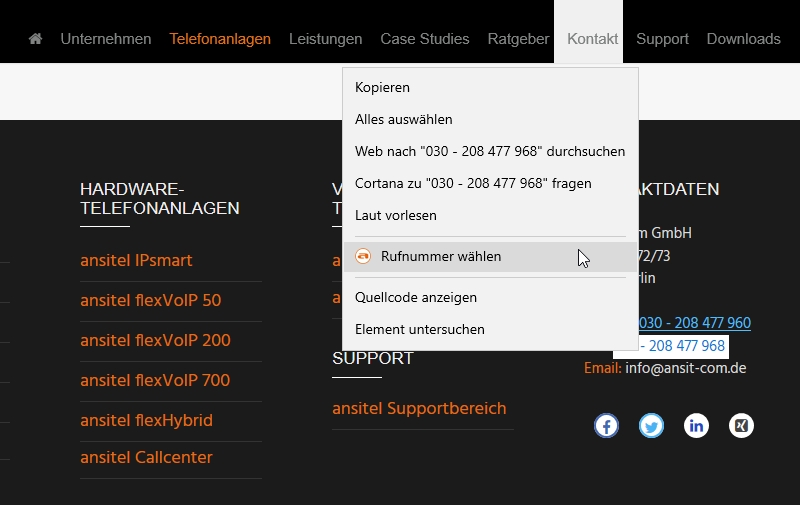
Task: Open the ansitel flexVoIP 200 link
Action: pos(155,340)
